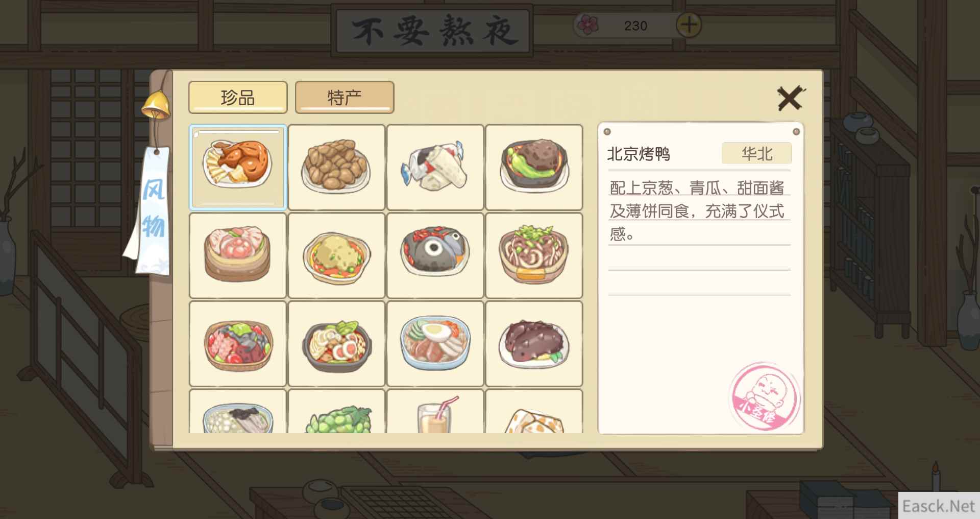Switch to the 珍品 tab
This screenshot has height=519, width=980.
point(238,97)
